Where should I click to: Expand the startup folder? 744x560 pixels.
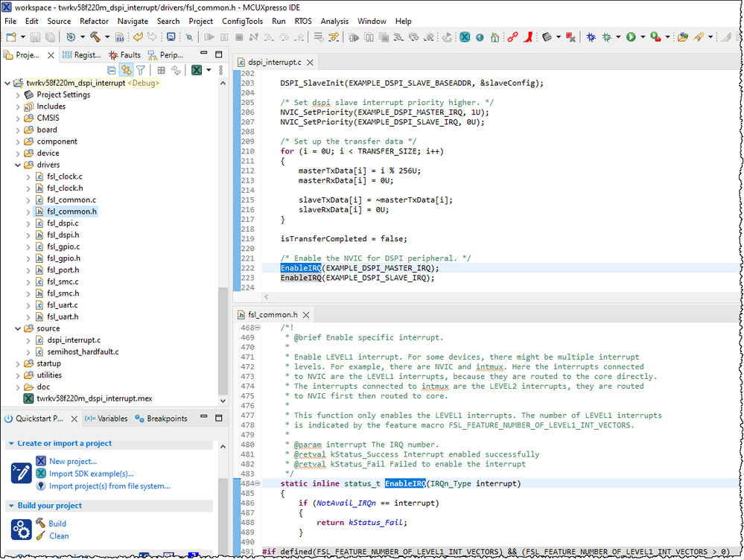[18, 363]
